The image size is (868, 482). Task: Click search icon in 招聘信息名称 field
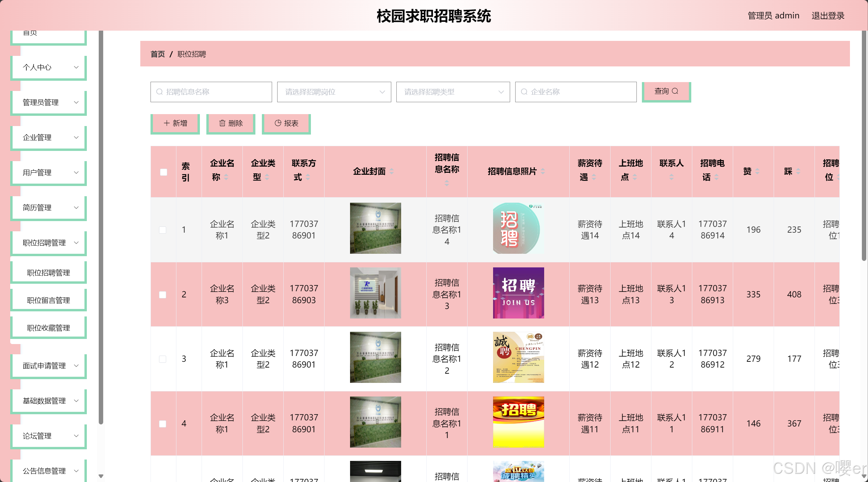[159, 92]
